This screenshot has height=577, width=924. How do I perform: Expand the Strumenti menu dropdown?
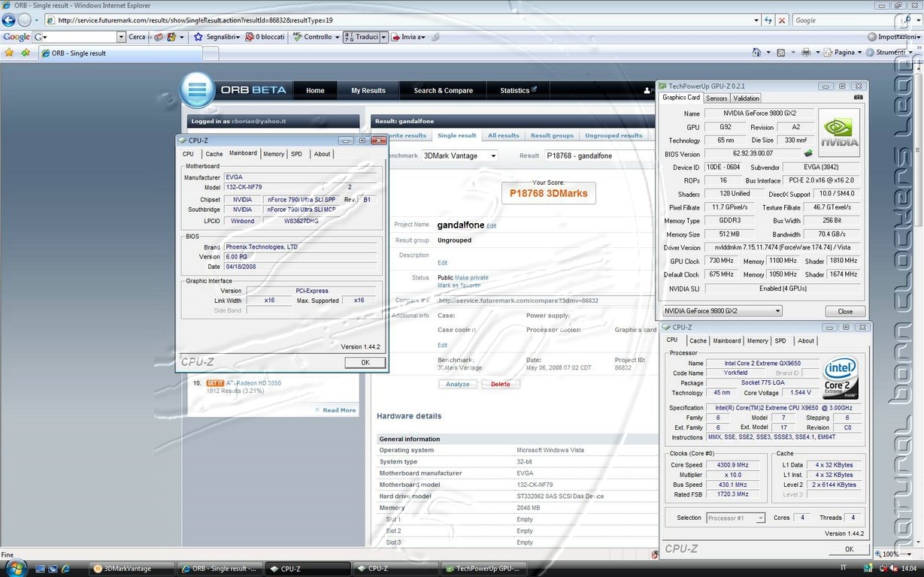(x=909, y=53)
